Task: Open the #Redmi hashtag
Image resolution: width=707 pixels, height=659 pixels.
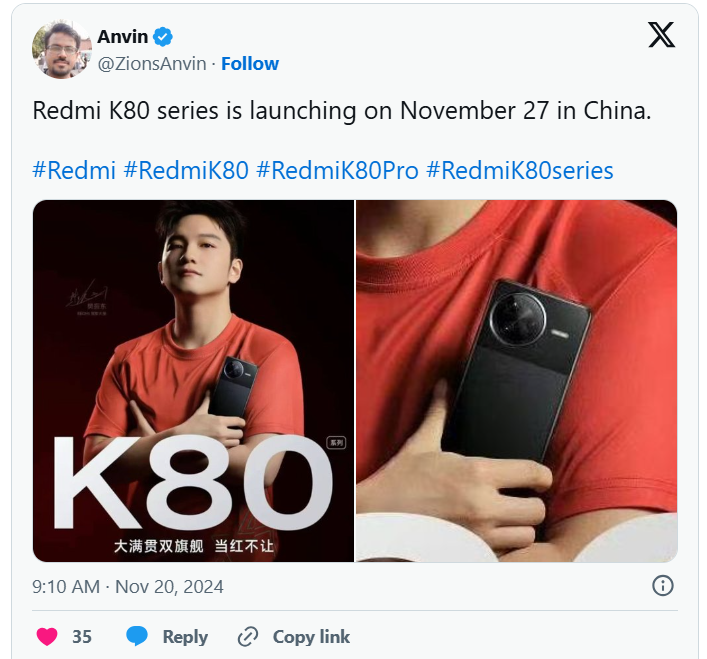Action: (74, 171)
